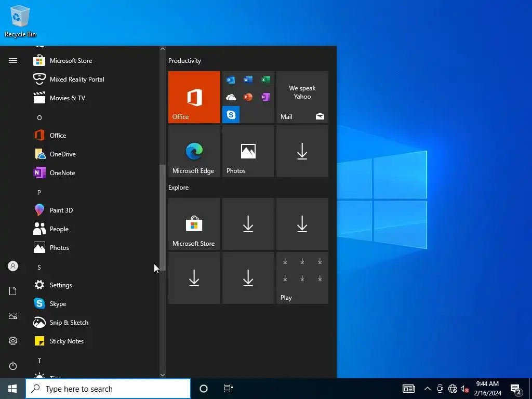The height and width of the screenshot is (399, 532).
Task: Click the downloading tile beside the Photos tile
Action: pos(302,151)
